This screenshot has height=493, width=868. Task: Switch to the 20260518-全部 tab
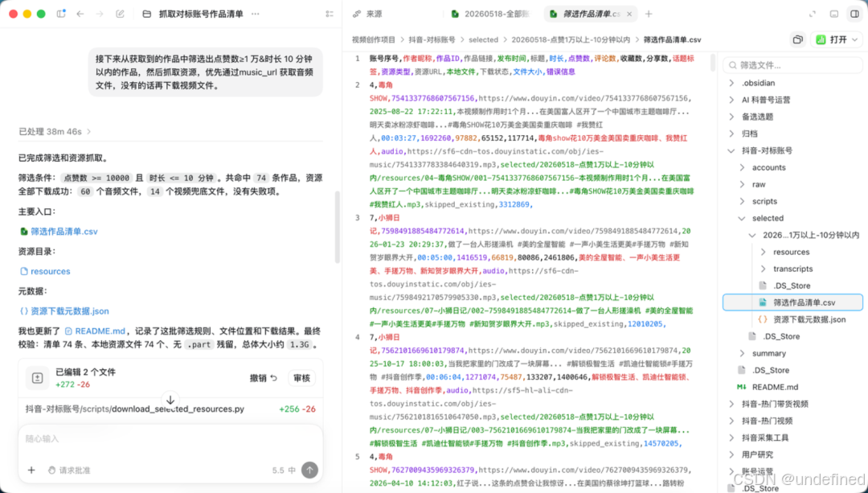491,14
